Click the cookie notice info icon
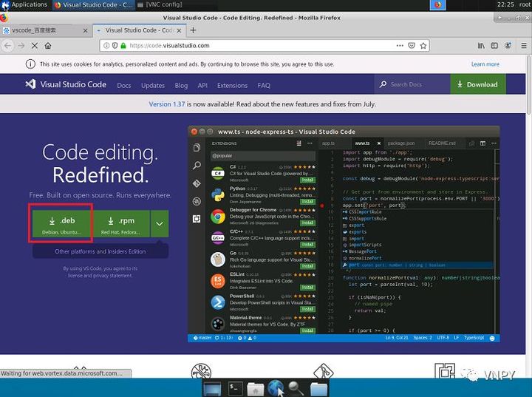Viewport: 532px width, 397px height. pos(30,64)
